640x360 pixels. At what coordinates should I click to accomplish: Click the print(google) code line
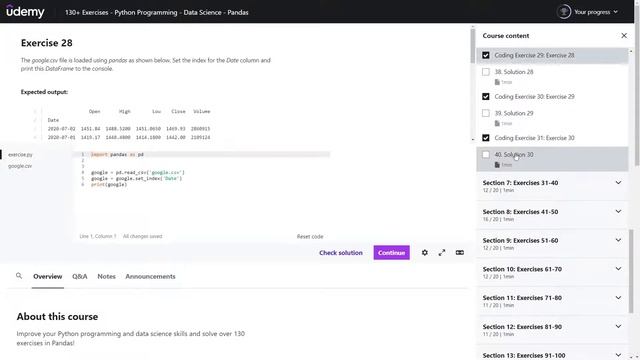109,184
